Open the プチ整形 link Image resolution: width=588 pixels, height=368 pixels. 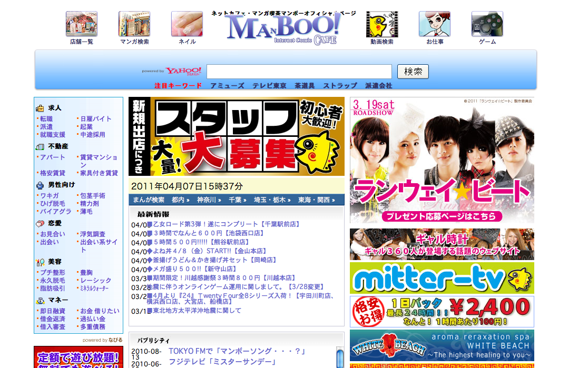[x=53, y=272]
